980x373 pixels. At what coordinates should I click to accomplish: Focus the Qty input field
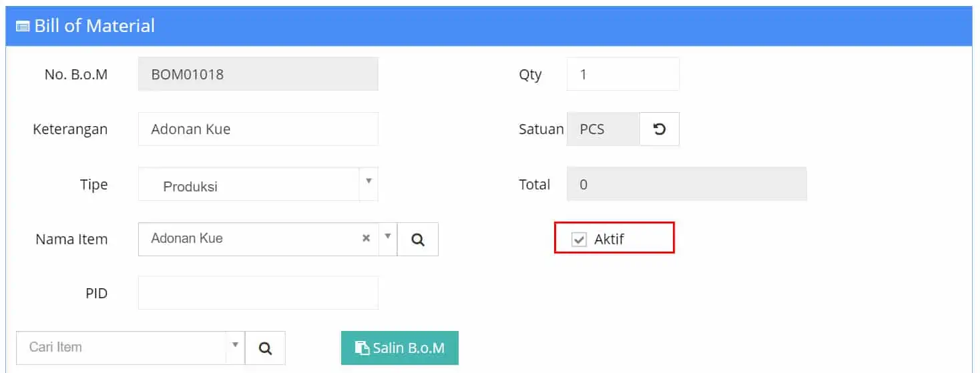tap(623, 74)
